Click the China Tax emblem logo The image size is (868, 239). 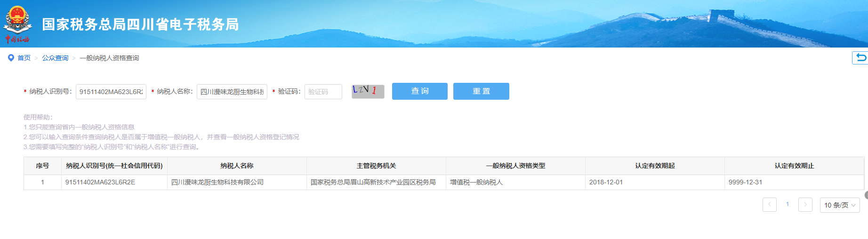17,24
